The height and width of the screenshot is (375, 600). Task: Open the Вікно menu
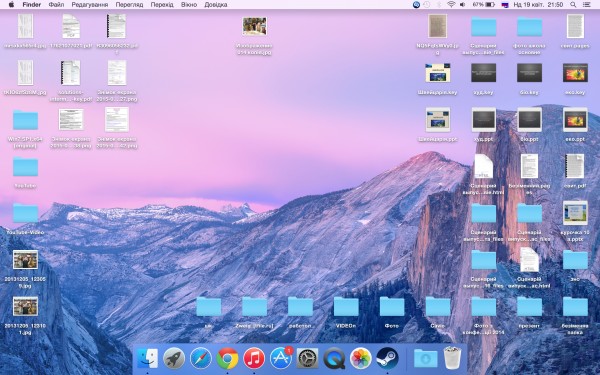click(189, 5)
